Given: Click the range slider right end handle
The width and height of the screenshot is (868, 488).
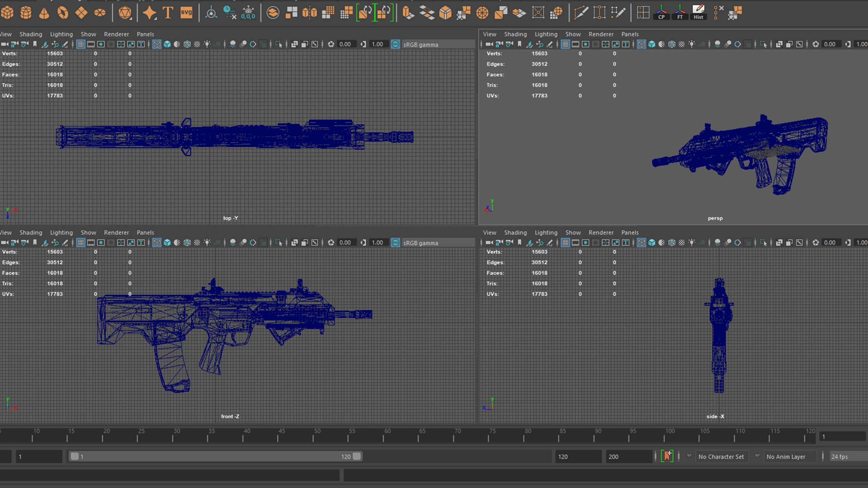Looking at the screenshot, I should (357, 456).
